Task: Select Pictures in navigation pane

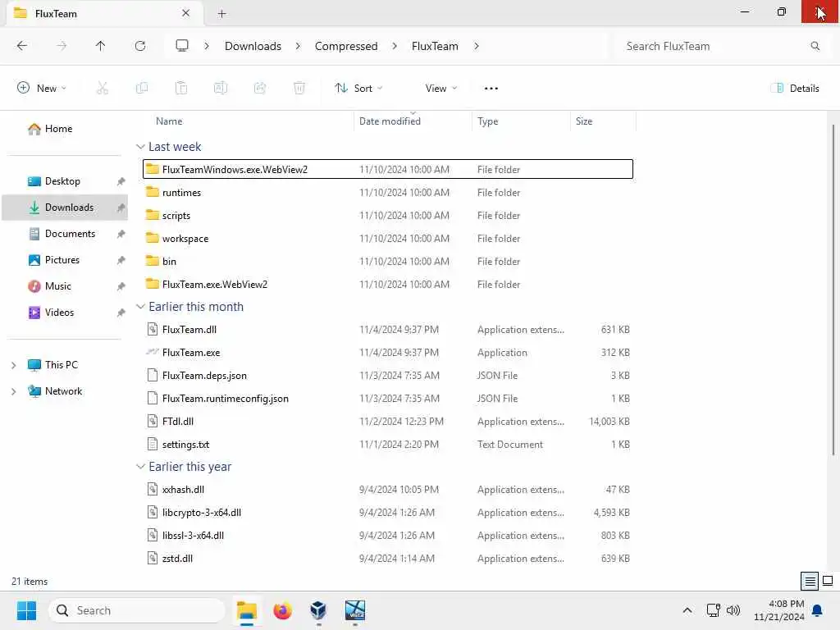Action: 66,260
